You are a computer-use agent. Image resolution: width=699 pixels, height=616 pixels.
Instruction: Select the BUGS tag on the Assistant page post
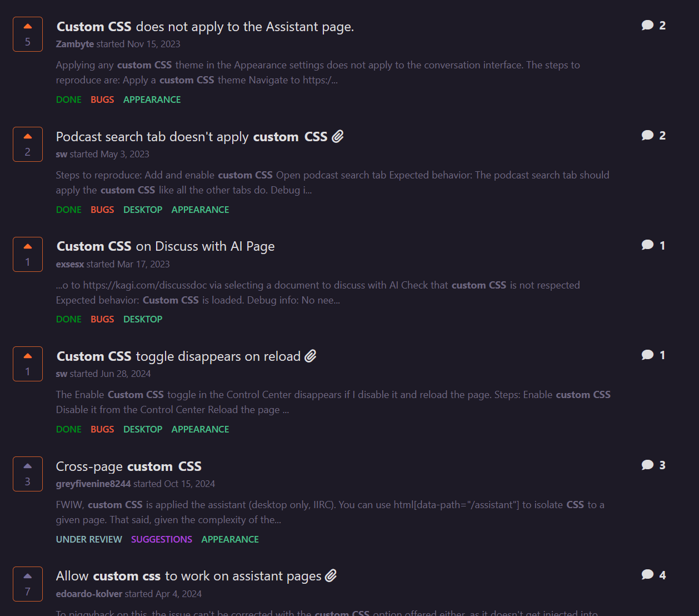(x=102, y=100)
